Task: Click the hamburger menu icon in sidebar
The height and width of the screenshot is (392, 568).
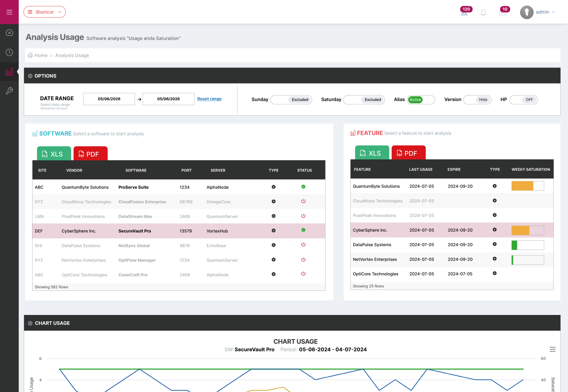Action: coord(9,12)
